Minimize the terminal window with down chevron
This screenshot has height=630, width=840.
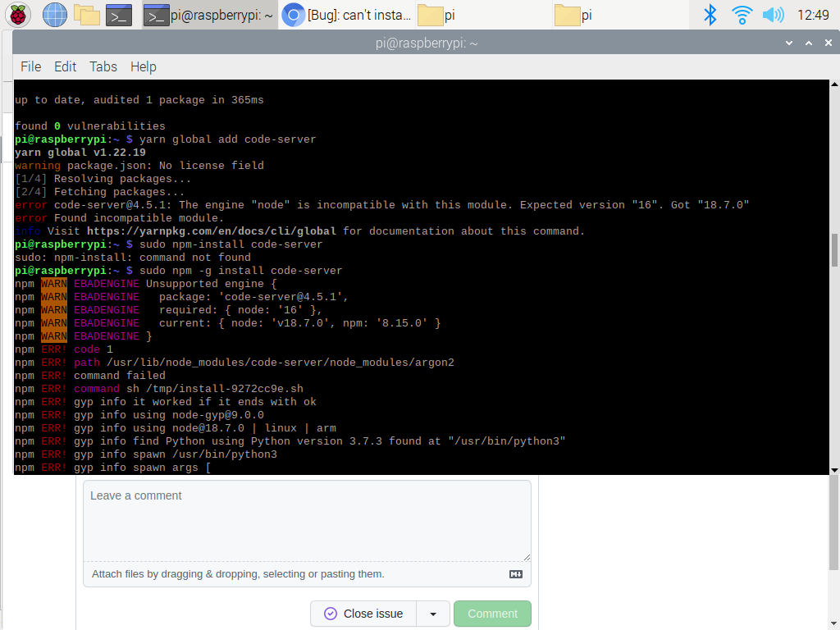coord(789,43)
